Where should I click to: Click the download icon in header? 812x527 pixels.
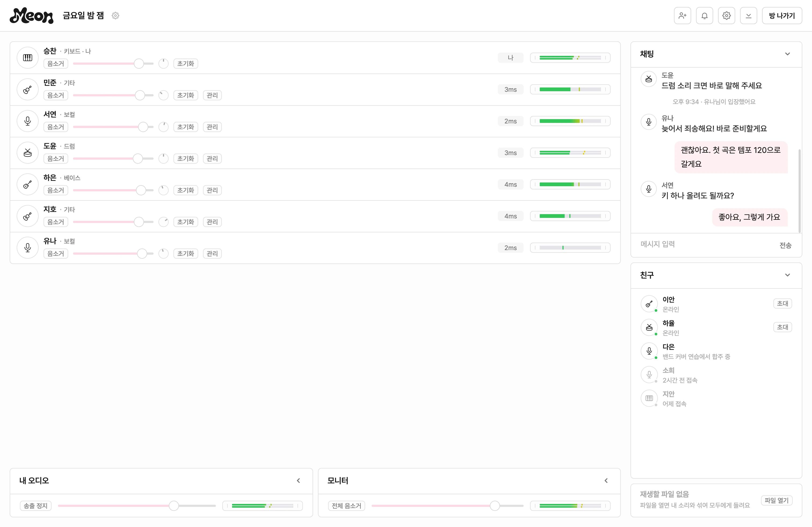tap(749, 16)
